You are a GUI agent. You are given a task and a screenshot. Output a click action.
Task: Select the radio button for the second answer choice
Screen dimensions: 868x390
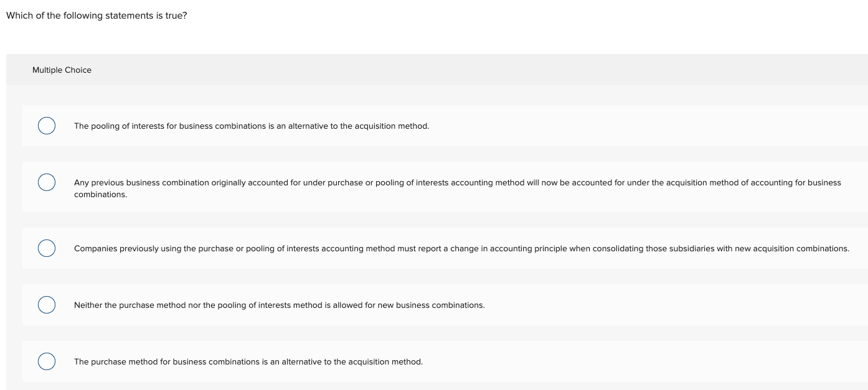(x=47, y=182)
